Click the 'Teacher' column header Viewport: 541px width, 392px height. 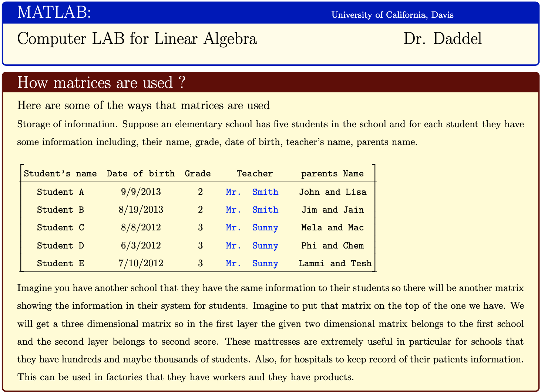pos(255,173)
